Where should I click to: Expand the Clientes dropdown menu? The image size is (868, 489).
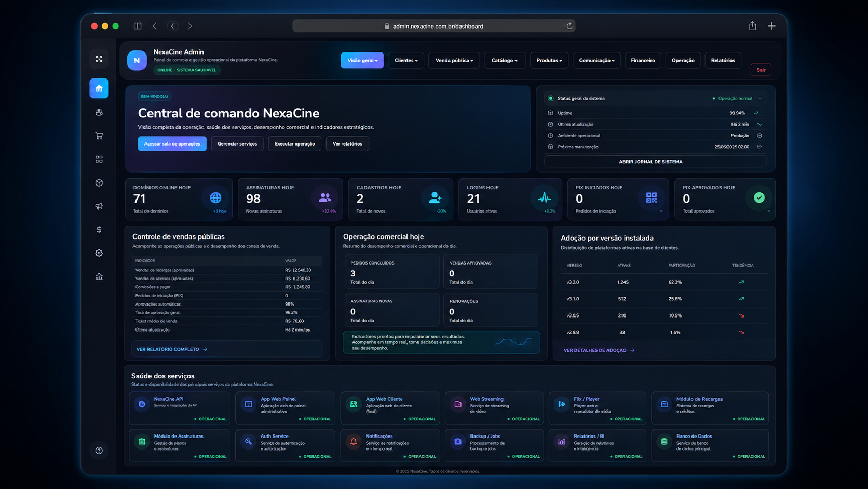pos(406,60)
